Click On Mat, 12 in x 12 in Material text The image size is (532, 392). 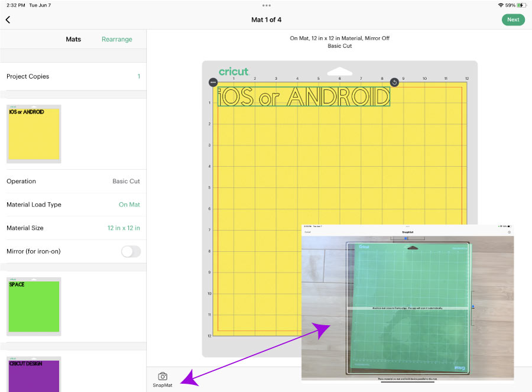(x=340, y=38)
